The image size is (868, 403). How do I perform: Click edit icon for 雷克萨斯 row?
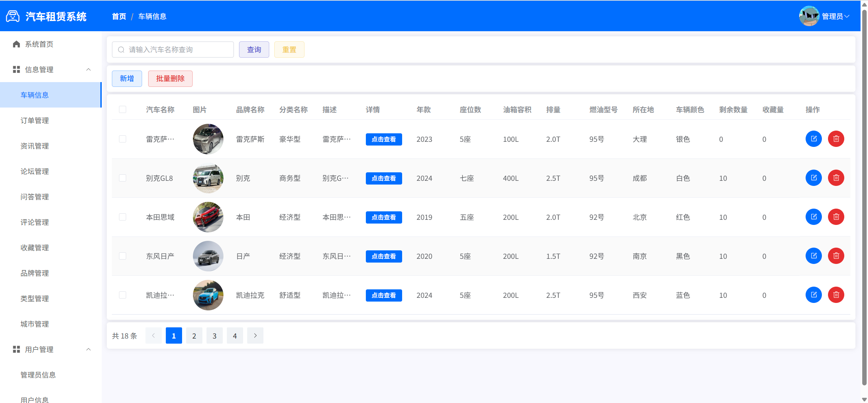pyautogui.click(x=813, y=139)
